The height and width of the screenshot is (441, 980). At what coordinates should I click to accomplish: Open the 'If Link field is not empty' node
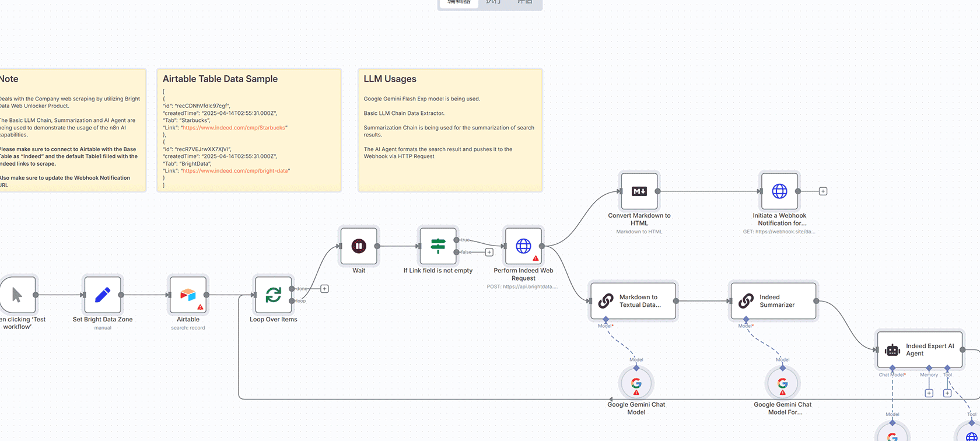(x=438, y=246)
